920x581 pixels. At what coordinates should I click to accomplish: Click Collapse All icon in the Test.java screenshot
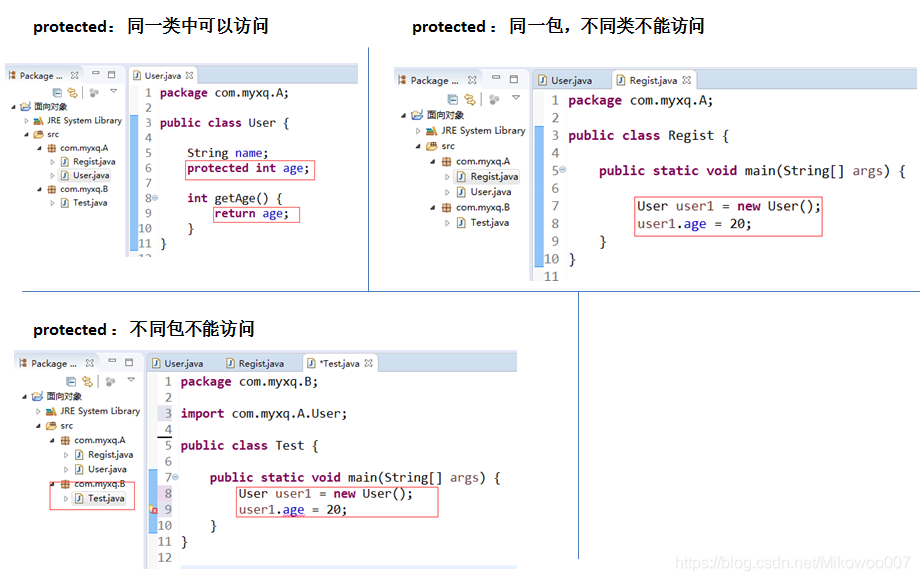point(71,381)
